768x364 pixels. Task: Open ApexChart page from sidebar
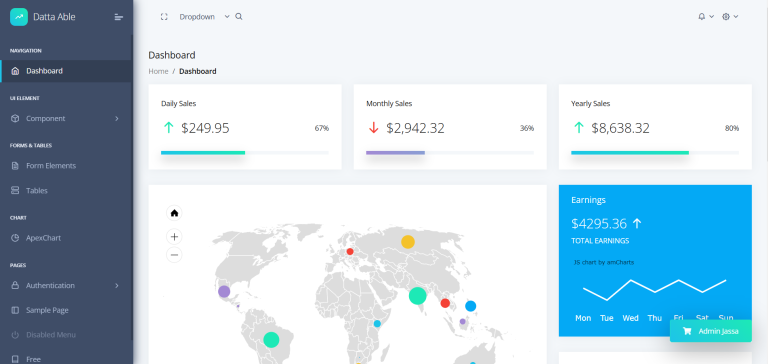66,238
